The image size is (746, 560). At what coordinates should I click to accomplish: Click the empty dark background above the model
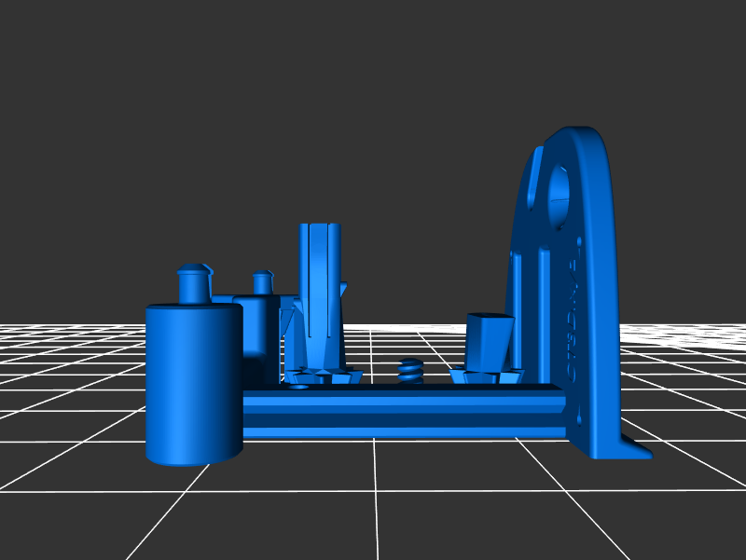click(x=280, y=93)
